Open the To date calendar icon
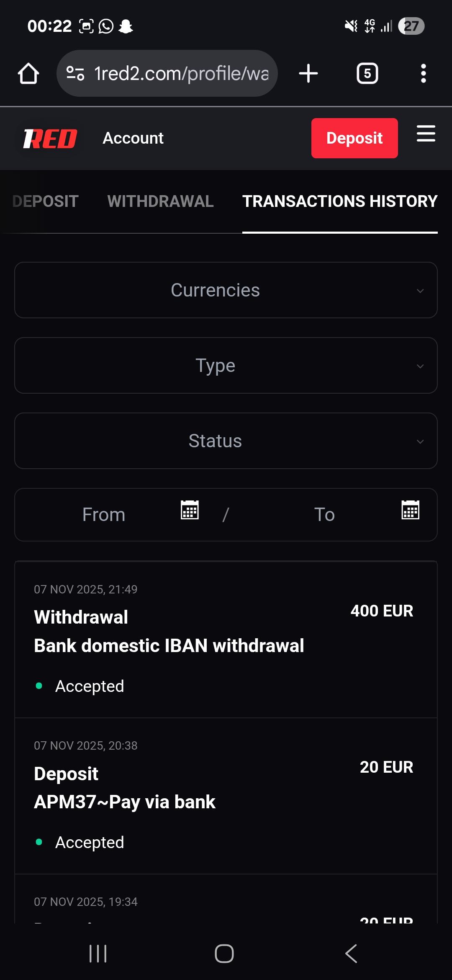 click(410, 510)
